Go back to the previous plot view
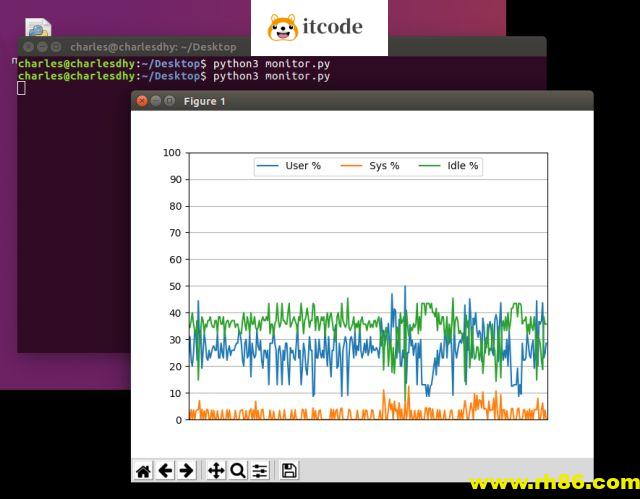The image size is (640, 499). pos(165,470)
